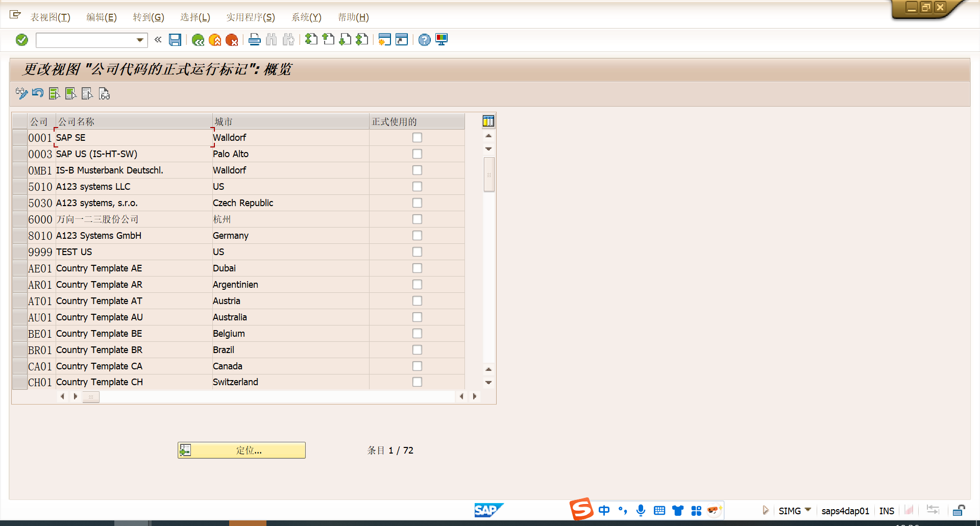Viewport: 980px width, 526px height.
Task: Open the SIMG system dropdown in status bar
Action: click(808, 510)
